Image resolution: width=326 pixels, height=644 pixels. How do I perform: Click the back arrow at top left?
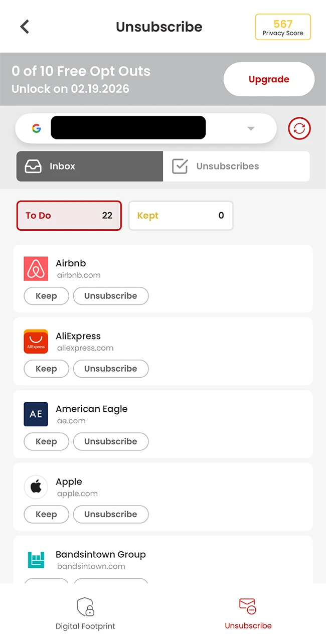tap(24, 27)
